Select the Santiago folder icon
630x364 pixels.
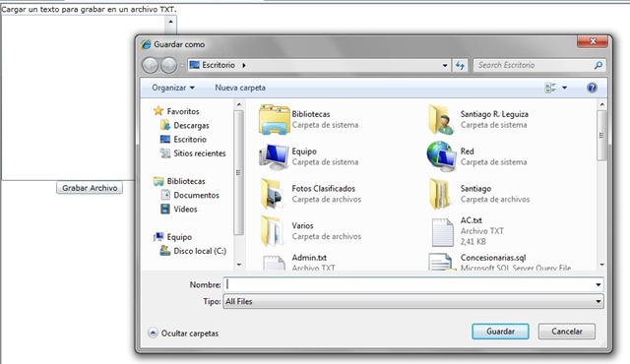coord(440,194)
